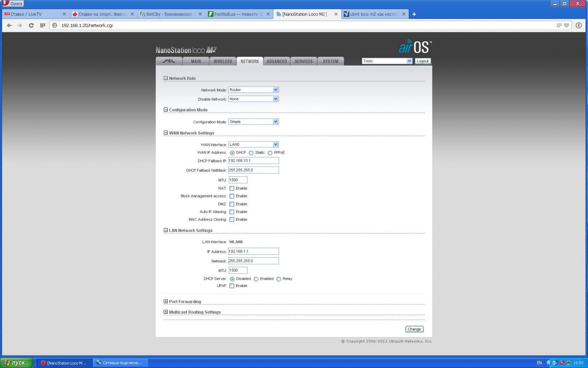Collapse the WAN Network Settings section
Image resolution: width=588 pixels, height=368 pixels.
(x=166, y=133)
